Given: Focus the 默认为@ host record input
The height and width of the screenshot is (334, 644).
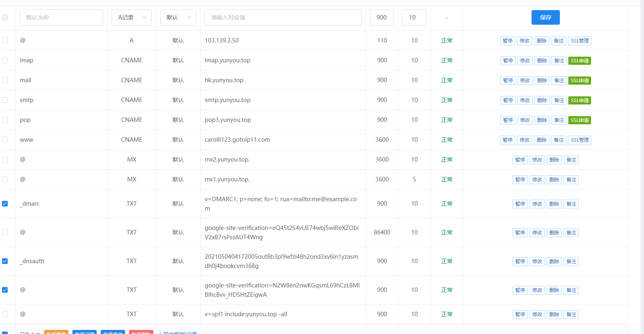Looking at the screenshot, I should [x=61, y=17].
